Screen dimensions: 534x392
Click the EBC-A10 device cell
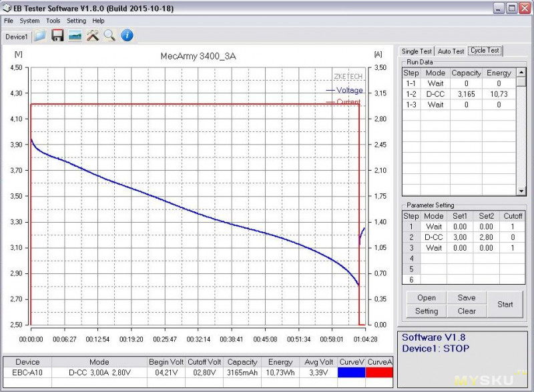click(x=27, y=373)
